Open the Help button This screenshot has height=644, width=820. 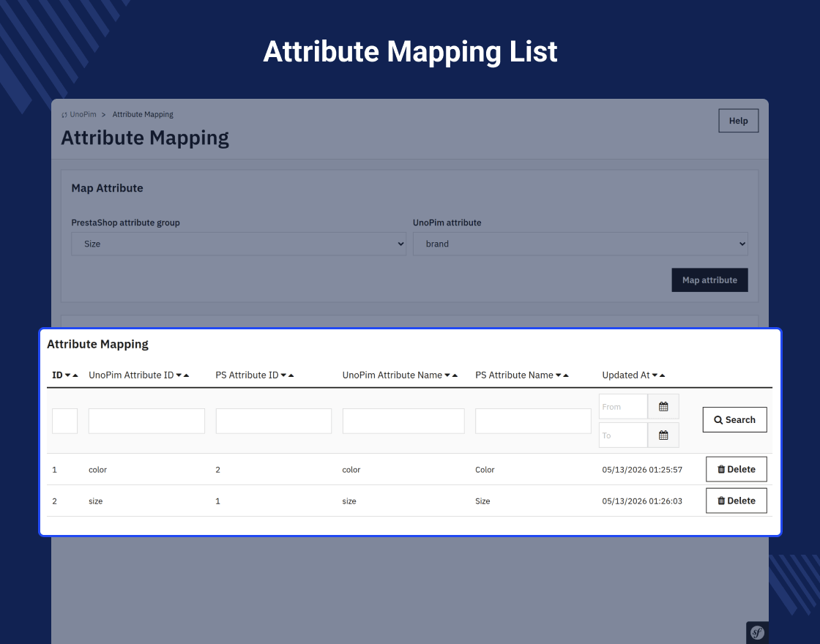point(739,121)
